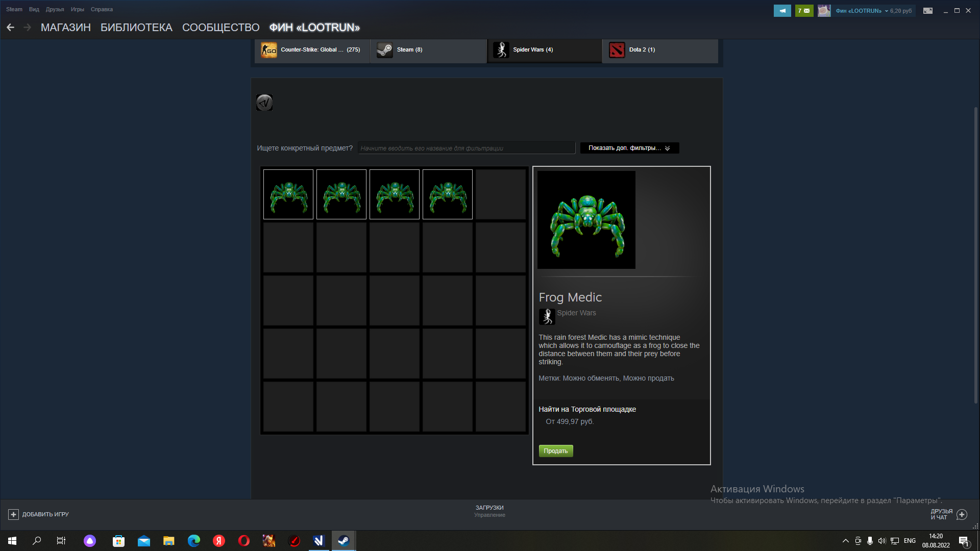Launch Microsoft Edge from taskbar
Viewport: 980px width, 551px height.
tap(194, 541)
